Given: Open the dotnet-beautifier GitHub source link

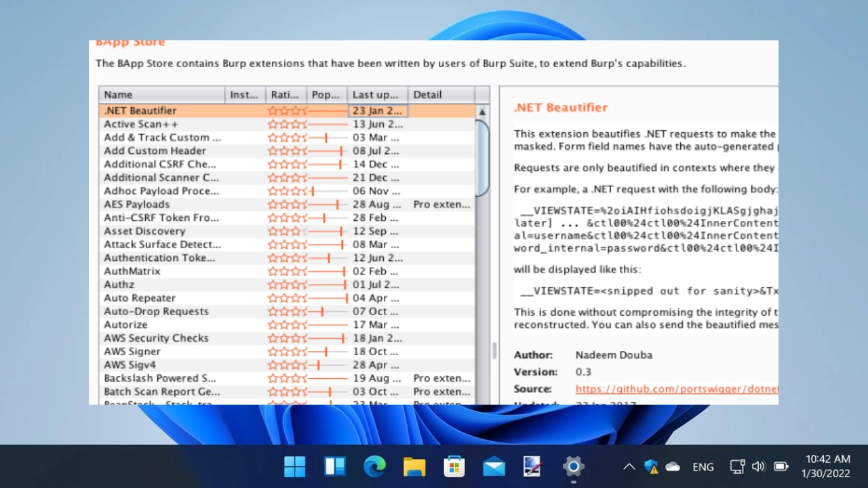Looking at the screenshot, I should [x=677, y=389].
